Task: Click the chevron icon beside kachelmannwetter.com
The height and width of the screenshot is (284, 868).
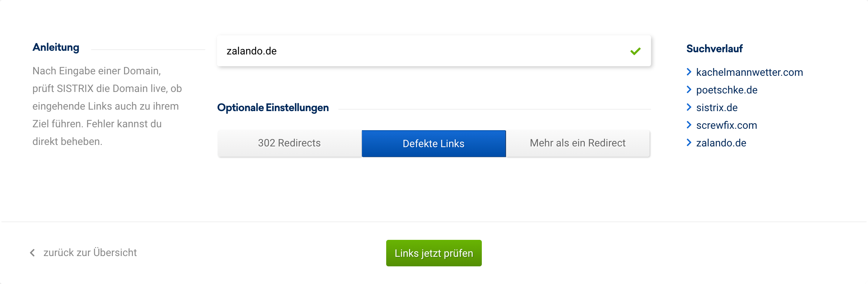Action: coord(689,72)
